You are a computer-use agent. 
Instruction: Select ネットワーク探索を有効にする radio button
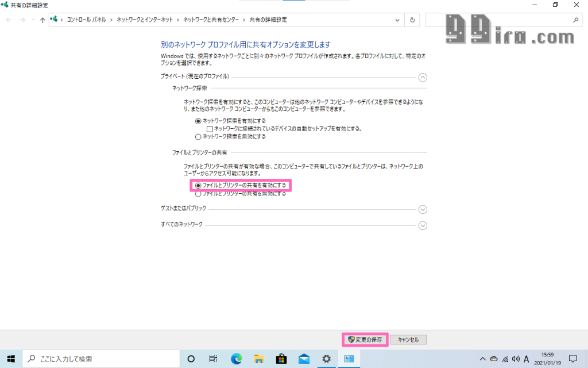[x=199, y=121]
